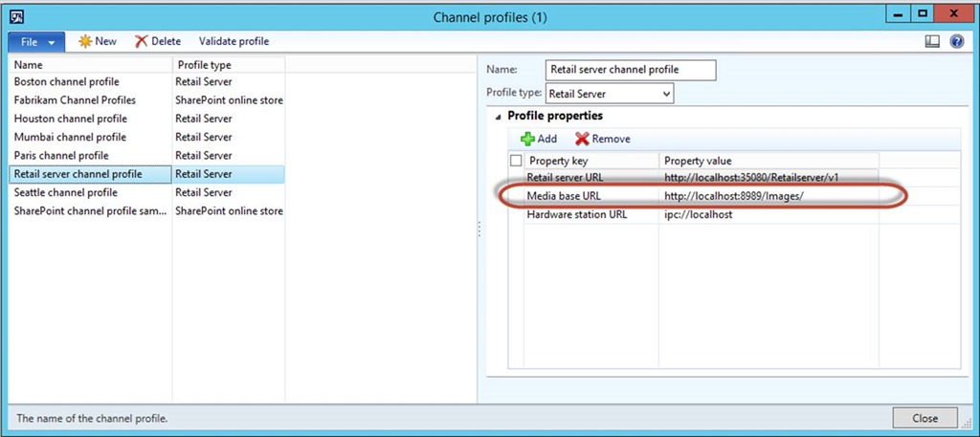Viewport: 980px width, 437px height.
Task: Open the Help question mark icon
Action: click(x=956, y=41)
